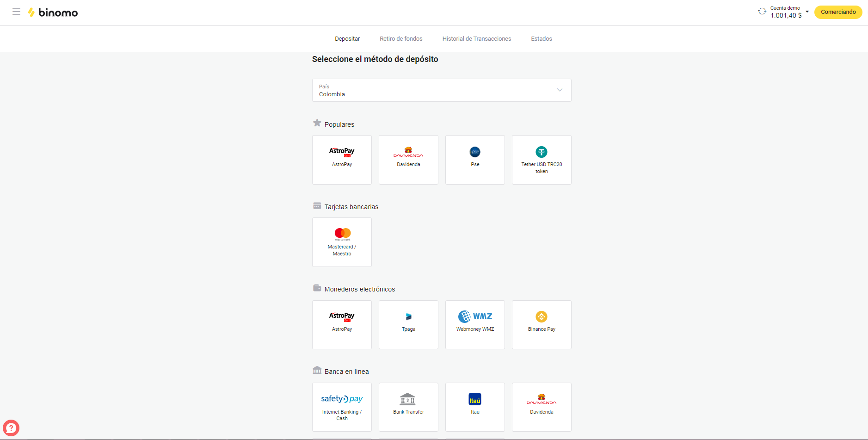Click the Monederos electrónicos section heading

tap(360, 289)
